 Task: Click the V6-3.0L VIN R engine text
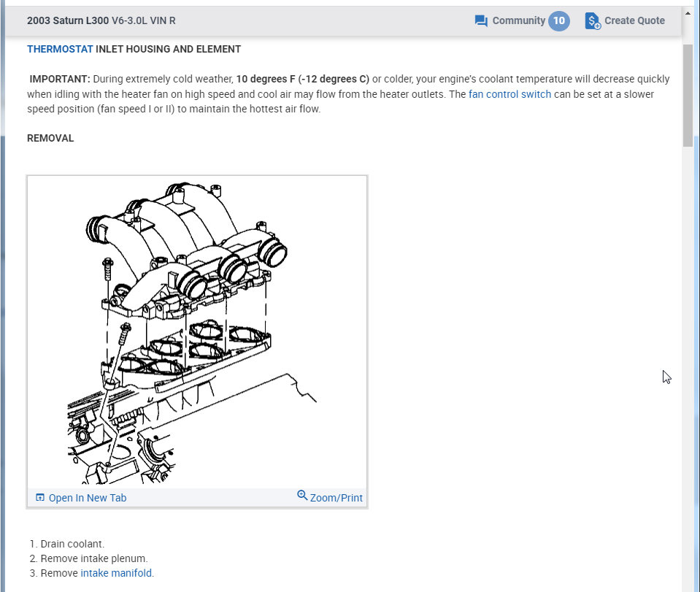click(144, 20)
